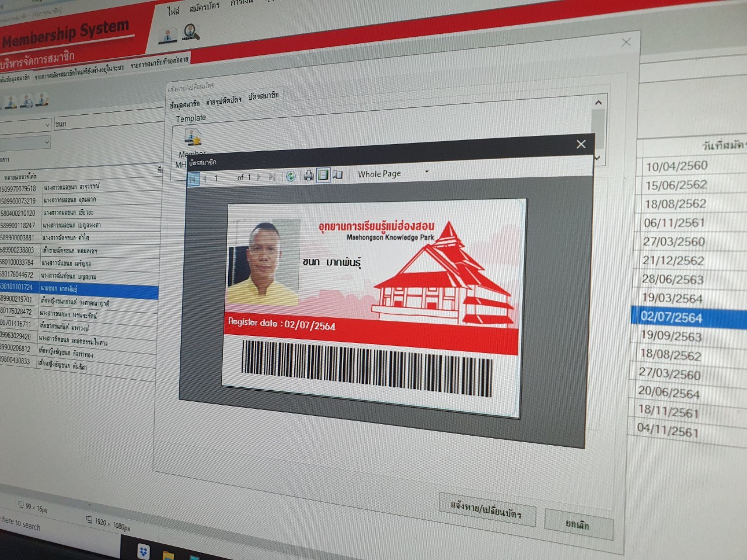Viewport: 747px width, 560px height.
Task: Click the ยกเลิก cancel button
Action: point(577,524)
